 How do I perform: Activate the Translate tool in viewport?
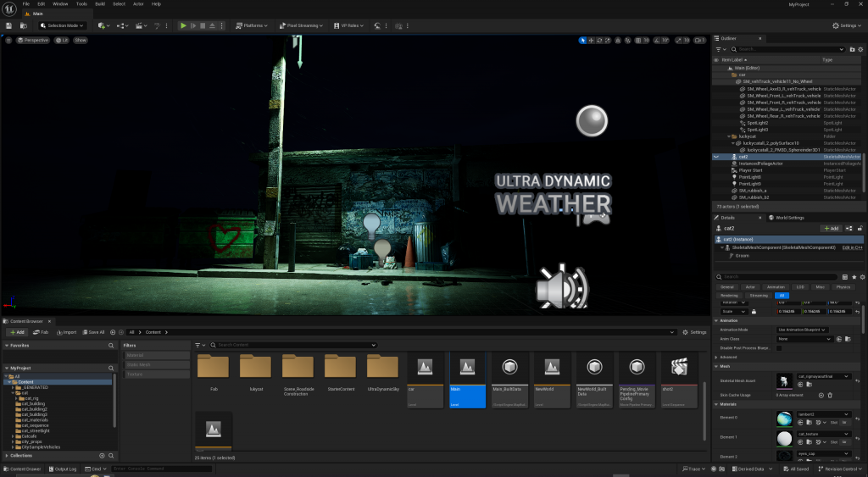tap(591, 41)
